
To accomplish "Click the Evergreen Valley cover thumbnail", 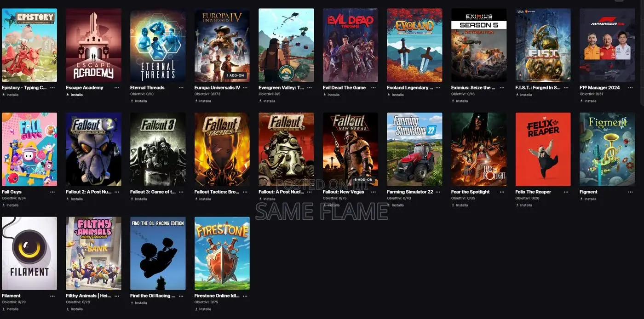I will click(286, 45).
